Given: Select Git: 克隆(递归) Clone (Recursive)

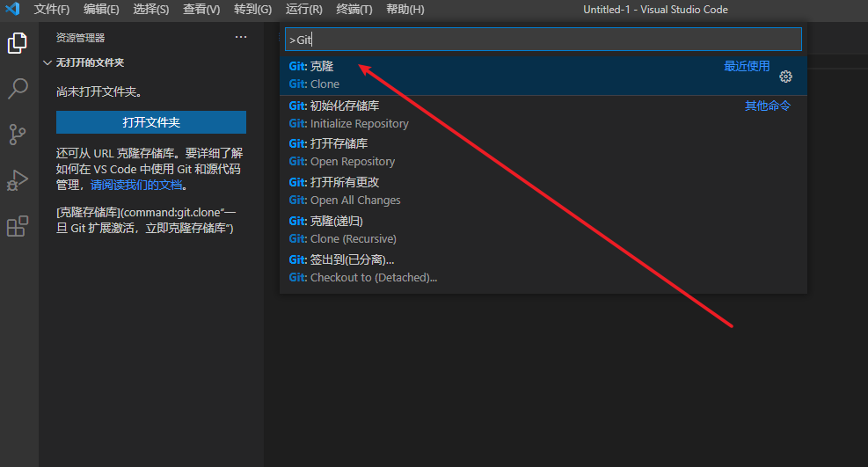Looking at the screenshot, I should click(543, 230).
